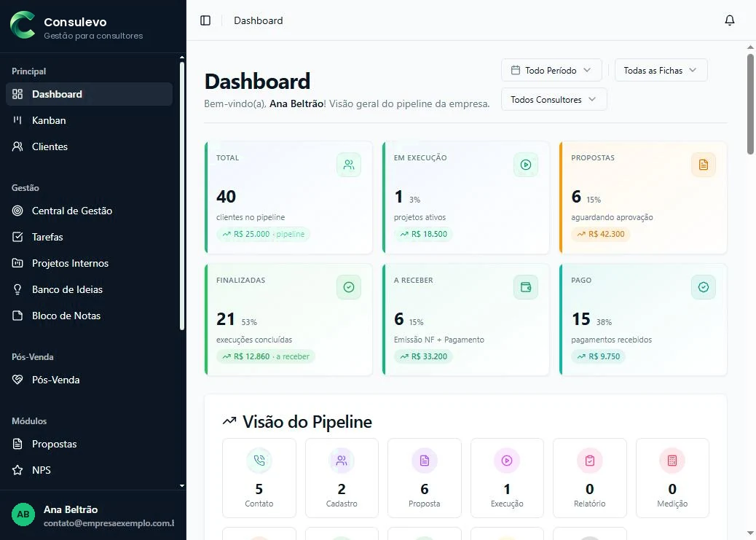Open Projetos Internos

pos(89,263)
